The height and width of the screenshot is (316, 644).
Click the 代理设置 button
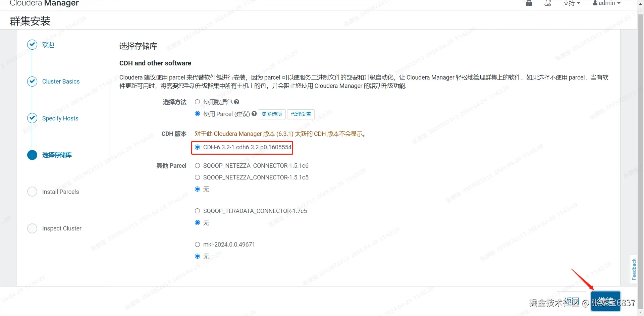301,114
